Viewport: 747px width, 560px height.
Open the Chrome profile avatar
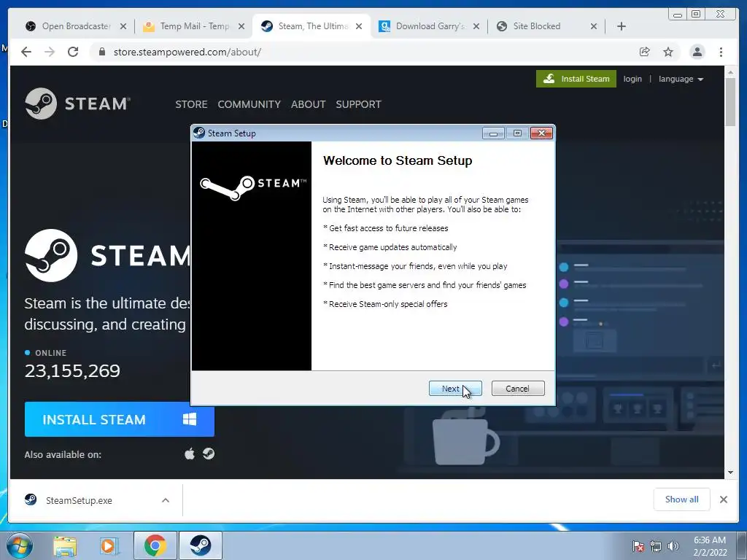[x=697, y=52]
